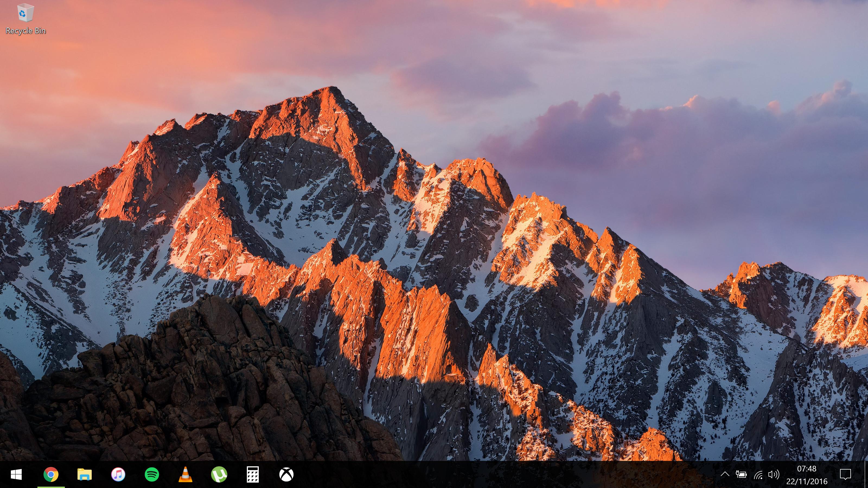
Task: Open the Calculator taskbar icon
Action: 253,474
